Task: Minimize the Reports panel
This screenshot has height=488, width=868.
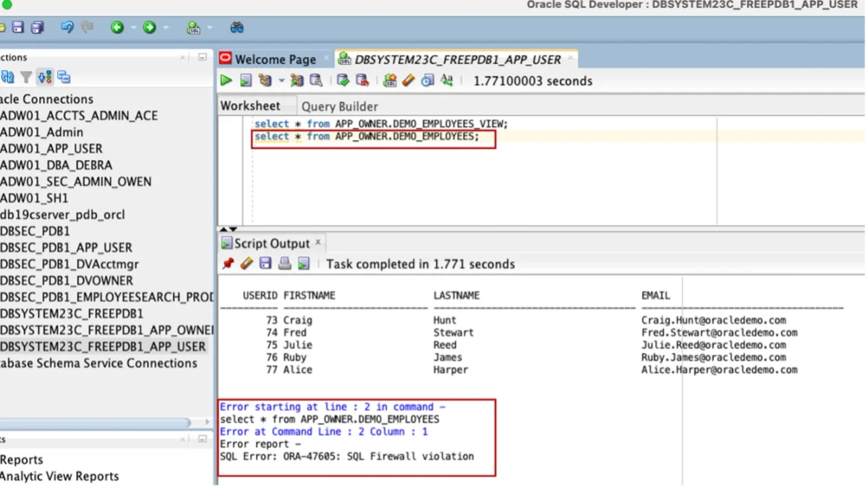Action: click(x=203, y=439)
